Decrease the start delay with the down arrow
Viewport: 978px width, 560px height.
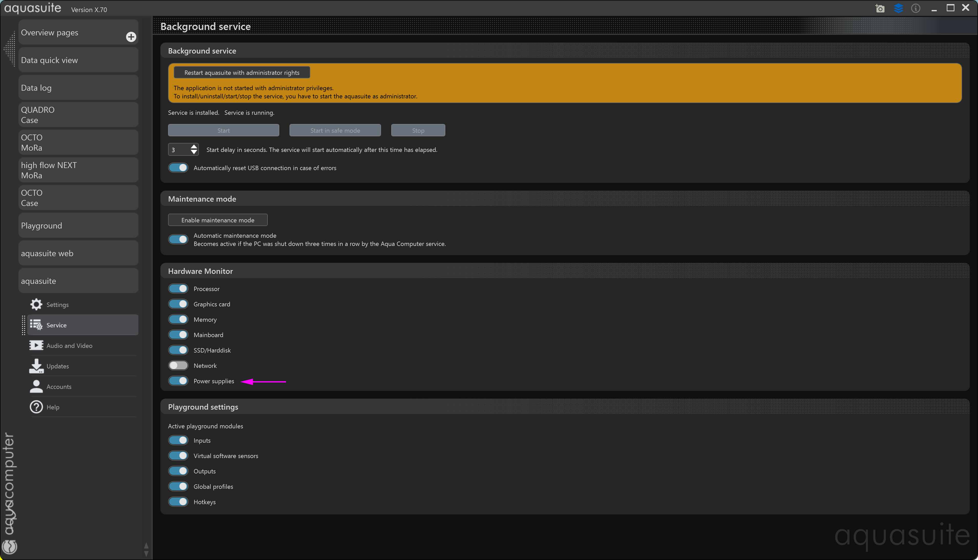pos(194,152)
